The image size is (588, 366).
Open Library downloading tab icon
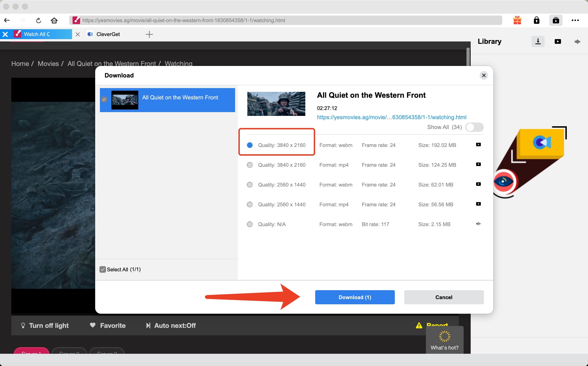pos(538,41)
